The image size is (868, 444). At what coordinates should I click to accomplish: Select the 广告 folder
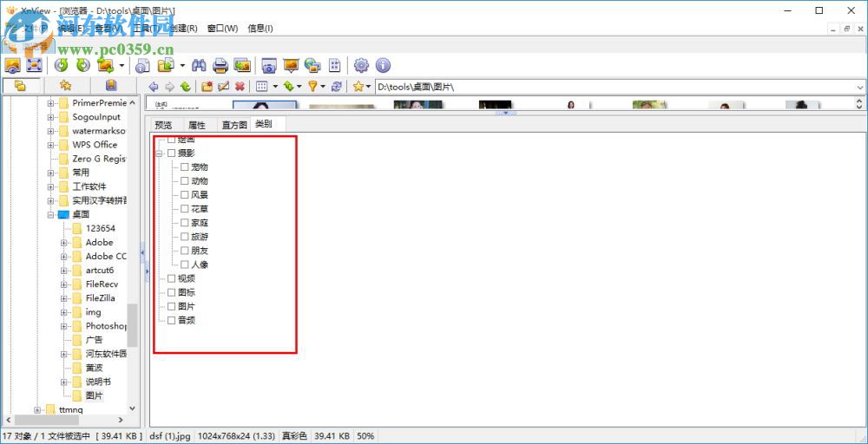[94, 339]
